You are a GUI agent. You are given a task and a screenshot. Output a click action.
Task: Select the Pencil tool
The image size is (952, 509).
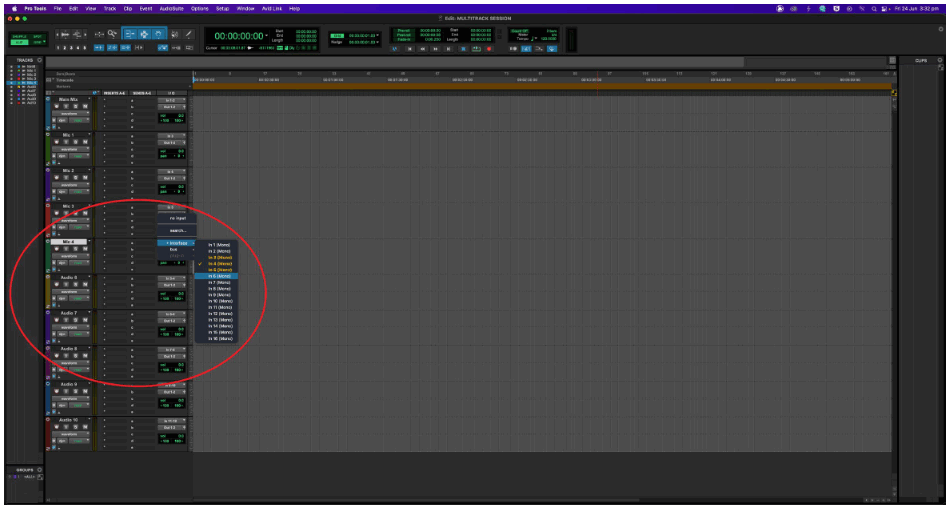pyautogui.click(x=189, y=33)
